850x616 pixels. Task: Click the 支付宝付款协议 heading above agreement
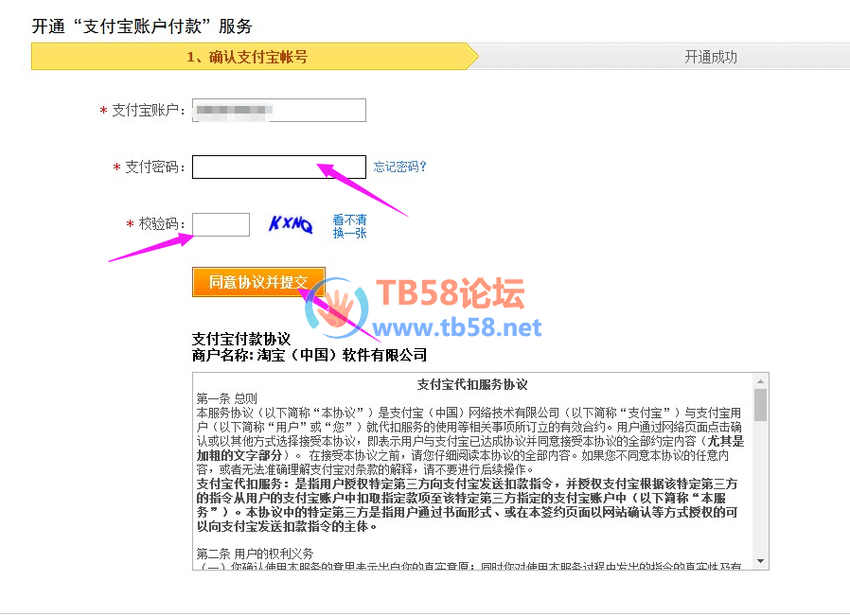241,339
